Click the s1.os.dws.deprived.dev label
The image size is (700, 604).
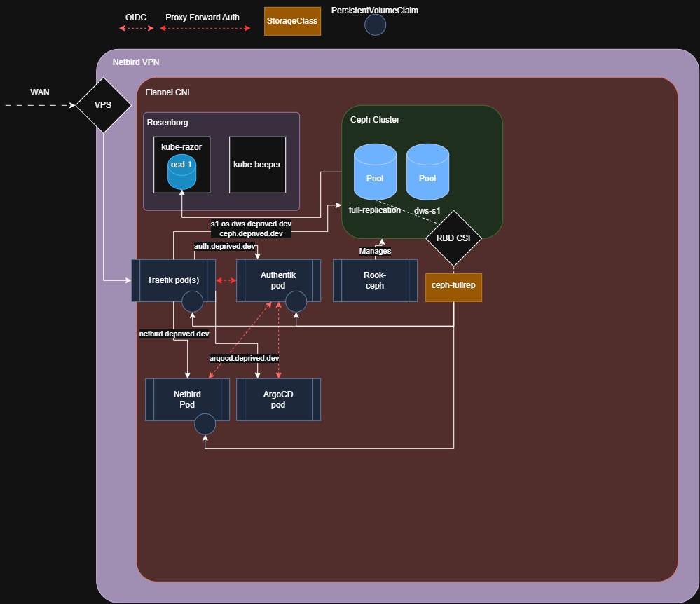(251, 224)
